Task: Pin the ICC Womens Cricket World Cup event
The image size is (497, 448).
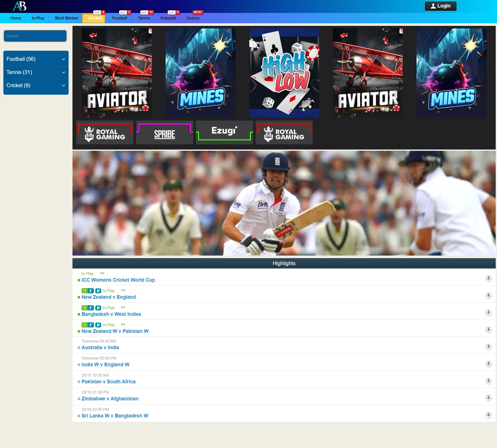Action: [x=488, y=279]
